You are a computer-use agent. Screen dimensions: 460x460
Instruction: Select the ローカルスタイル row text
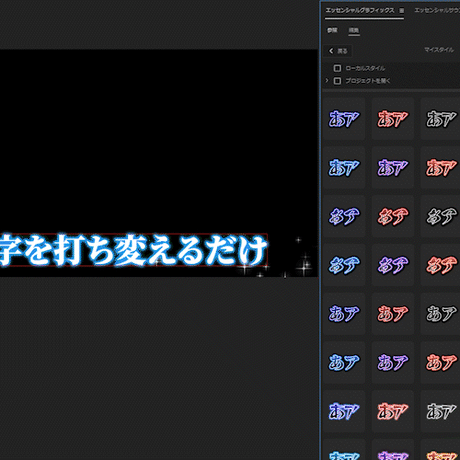coord(365,68)
